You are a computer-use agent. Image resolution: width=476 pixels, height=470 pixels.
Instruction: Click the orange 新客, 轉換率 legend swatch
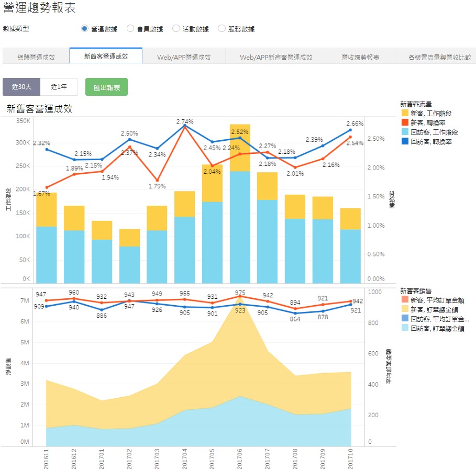point(405,122)
